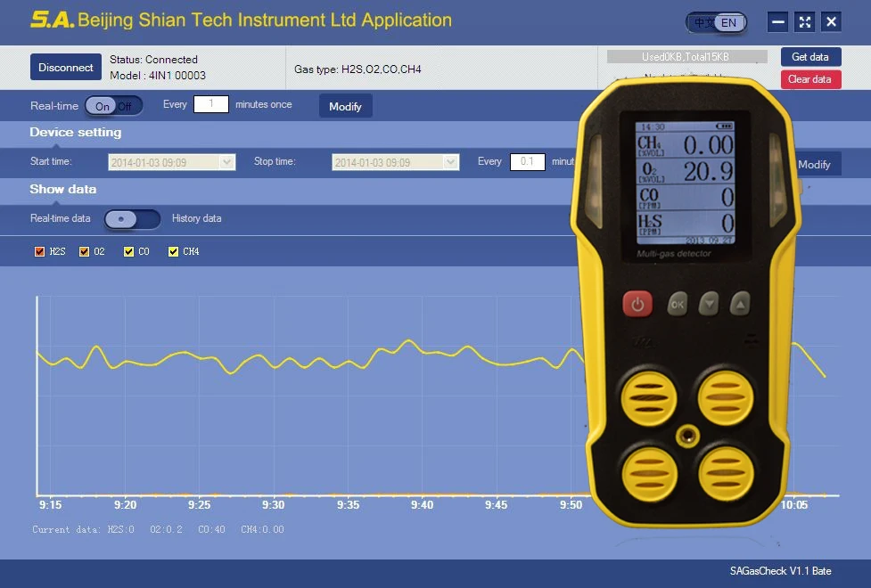Click the up arrow button on detector

tap(740, 304)
